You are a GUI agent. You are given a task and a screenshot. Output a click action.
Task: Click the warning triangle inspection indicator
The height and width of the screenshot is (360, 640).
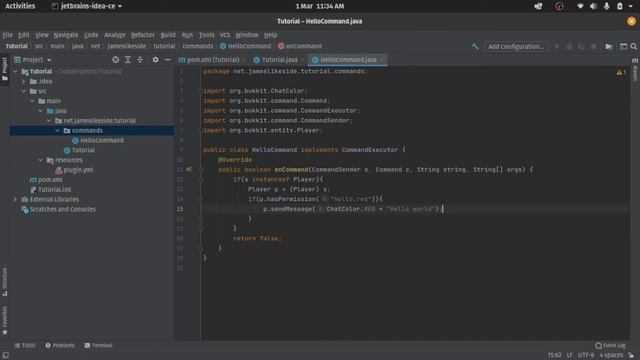point(619,72)
